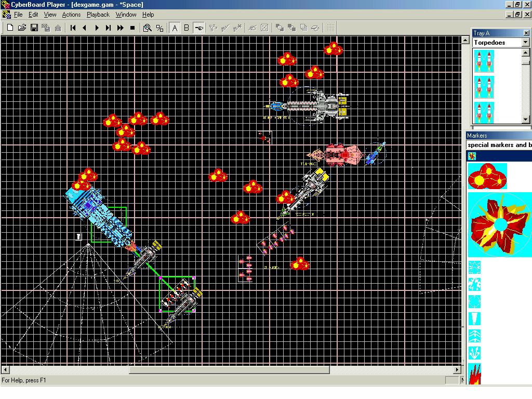This screenshot has width=532, height=399.
Task: Close the Tray A panel
Action: click(526, 33)
